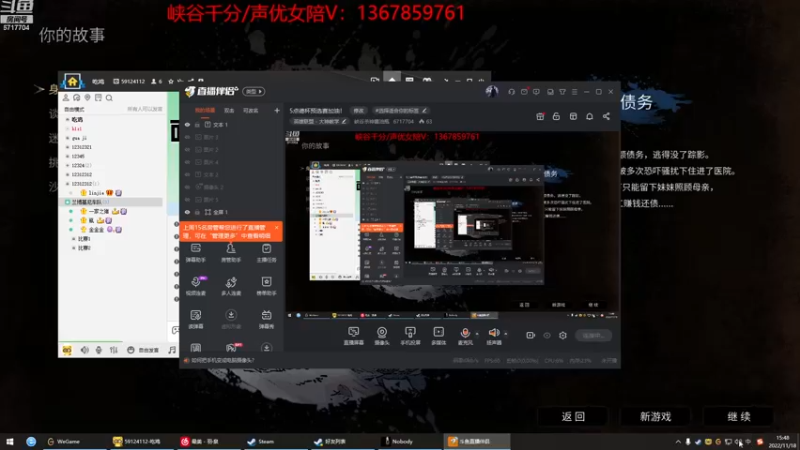
Task: Open streaming settings gear icon
Action: coord(563,335)
